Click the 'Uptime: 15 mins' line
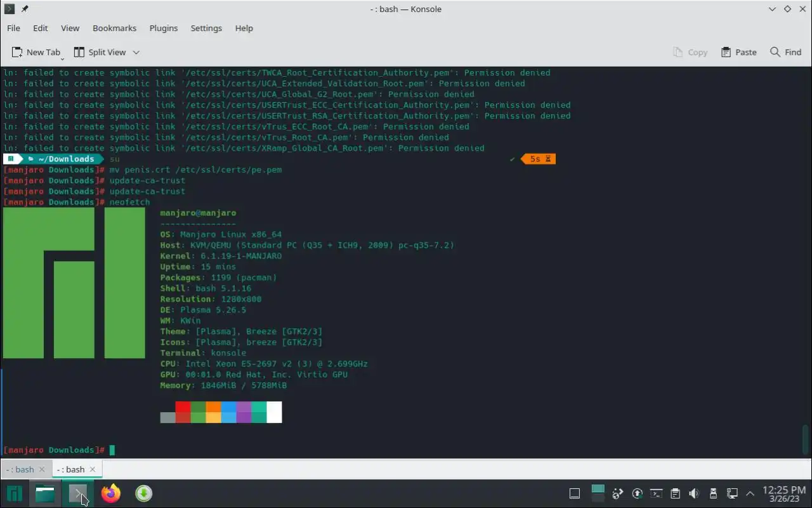Image resolution: width=812 pixels, height=508 pixels. pos(198,267)
